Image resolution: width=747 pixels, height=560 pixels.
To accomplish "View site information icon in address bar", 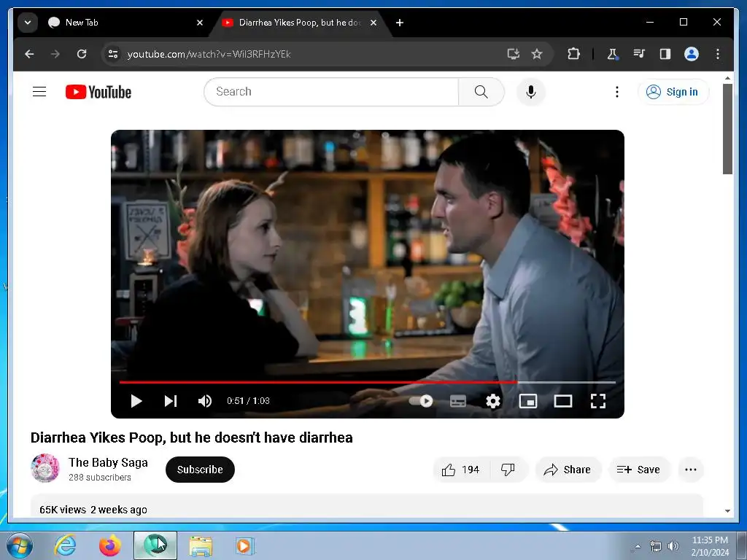I will click(113, 54).
